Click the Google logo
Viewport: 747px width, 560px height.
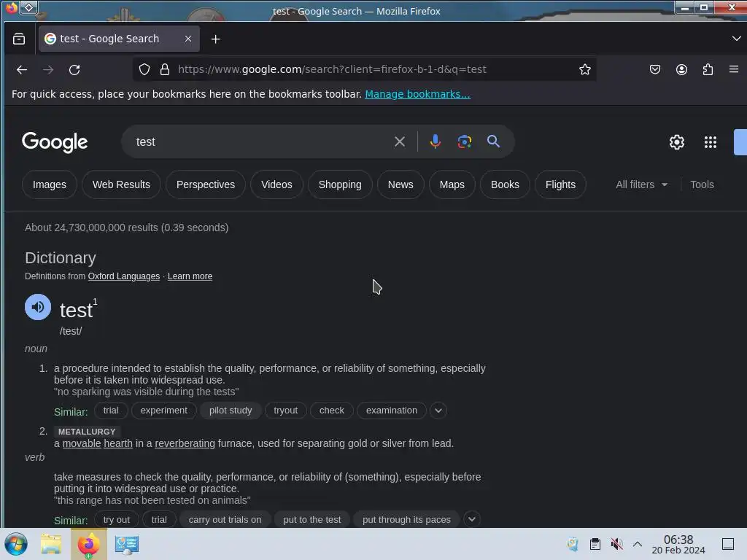[x=55, y=142]
